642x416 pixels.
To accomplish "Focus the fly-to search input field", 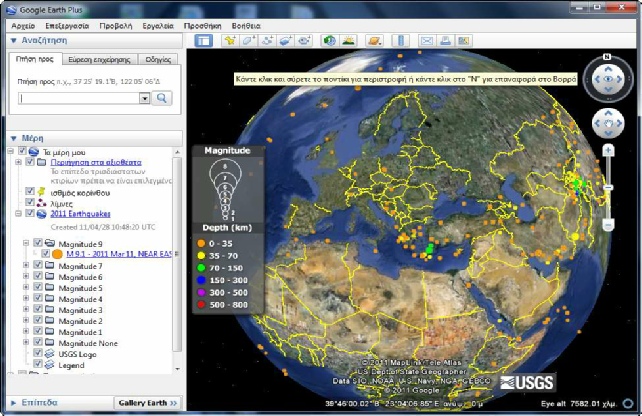I will pos(79,98).
